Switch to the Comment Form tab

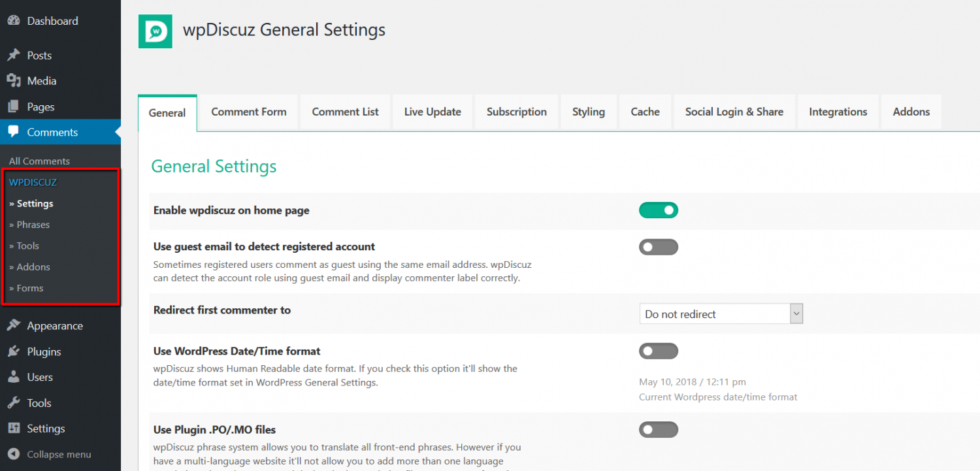(x=248, y=112)
